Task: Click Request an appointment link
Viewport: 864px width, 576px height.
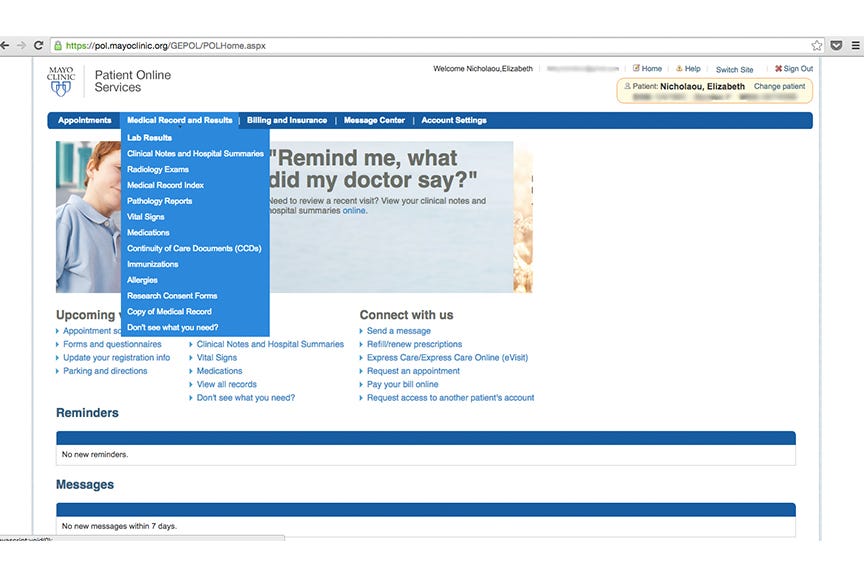Action: pyautogui.click(x=413, y=371)
